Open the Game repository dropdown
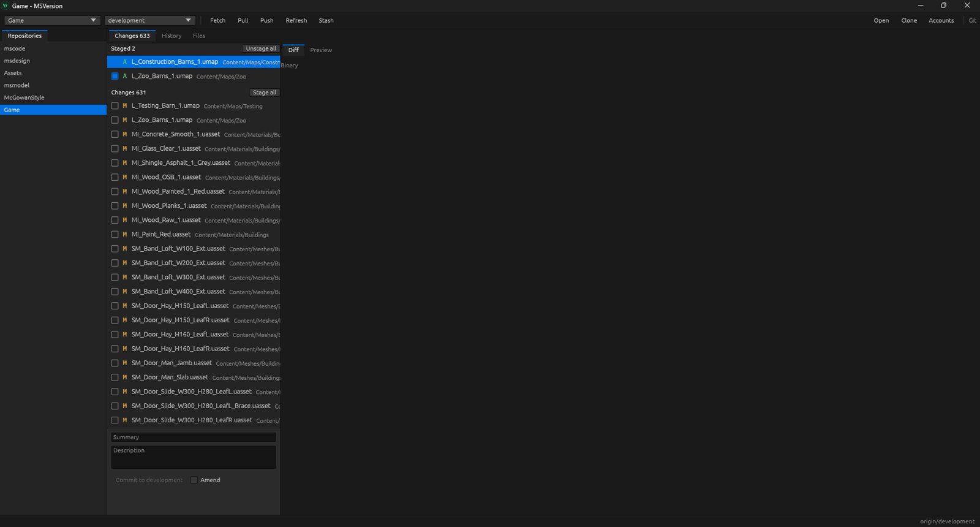Viewport: 980px width, 527px height. [51, 20]
